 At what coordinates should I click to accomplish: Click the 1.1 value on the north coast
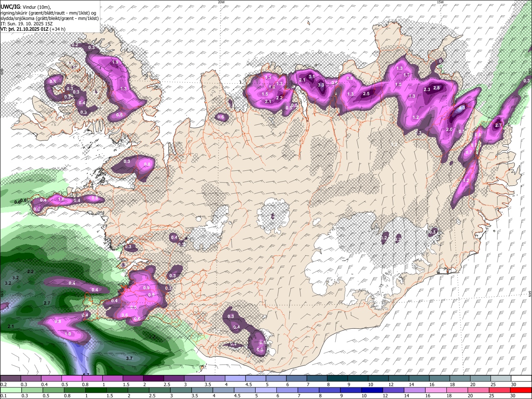point(268,78)
